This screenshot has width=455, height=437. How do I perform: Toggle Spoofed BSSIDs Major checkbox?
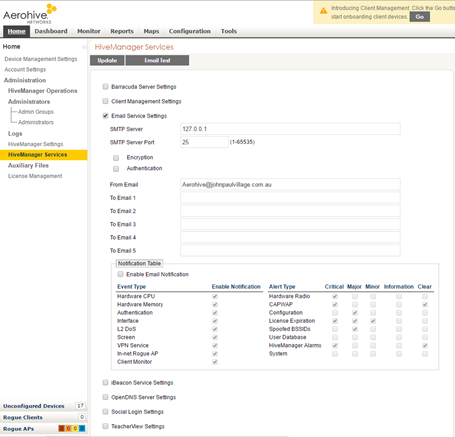355,329
